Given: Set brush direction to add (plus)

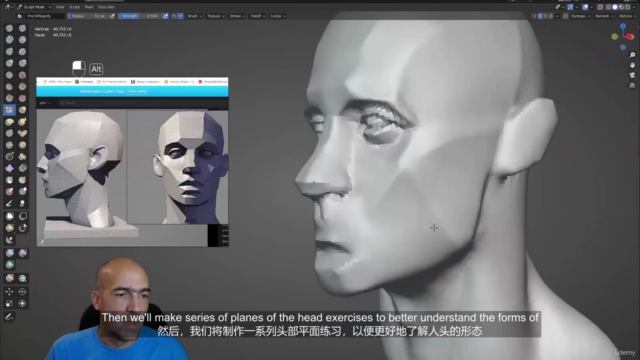Looking at the screenshot, I should [174, 16].
